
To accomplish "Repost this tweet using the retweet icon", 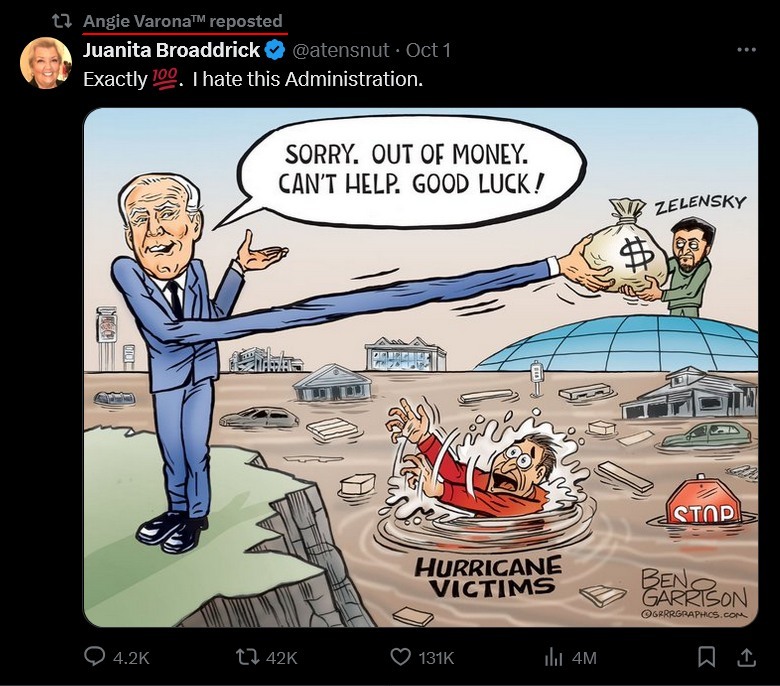I will [x=248, y=657].
